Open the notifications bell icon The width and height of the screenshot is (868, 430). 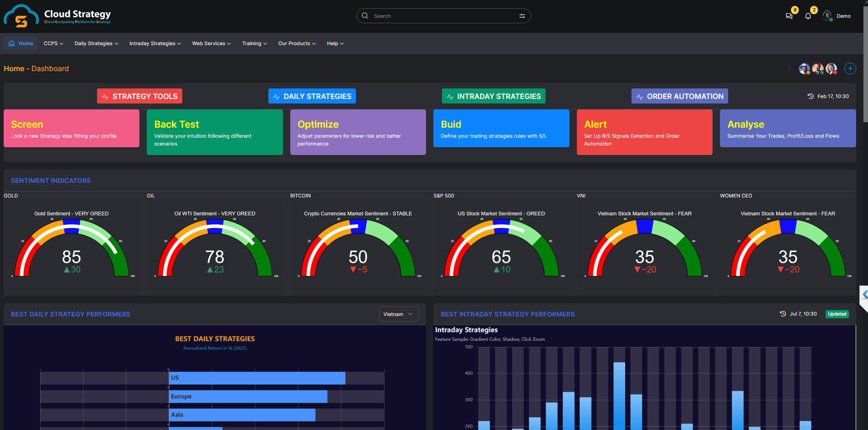click(x=808, y=16)
